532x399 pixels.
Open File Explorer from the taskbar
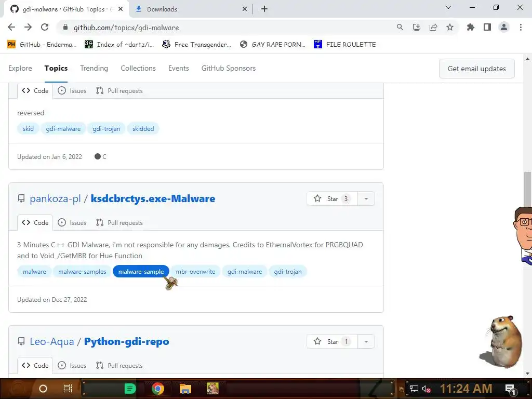pyautogui.click(x=185, y=389)
